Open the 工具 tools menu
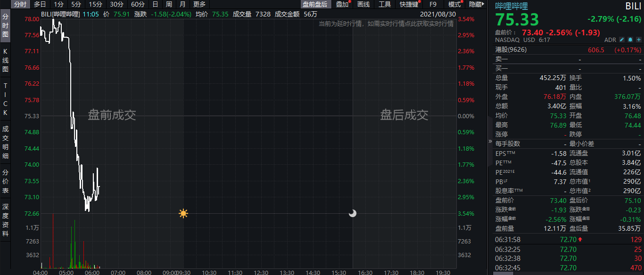Screen dimensions: 644x275 pyautogui.click(x=385, y=4)
